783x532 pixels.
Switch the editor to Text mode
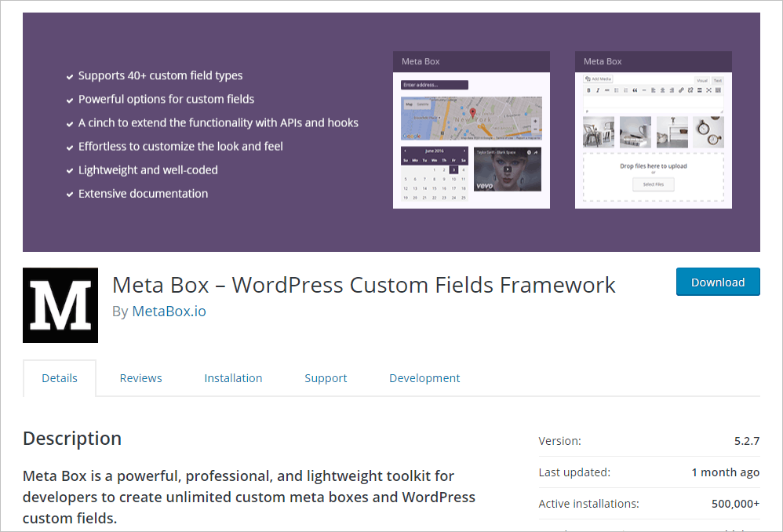[x=717, y=80]
